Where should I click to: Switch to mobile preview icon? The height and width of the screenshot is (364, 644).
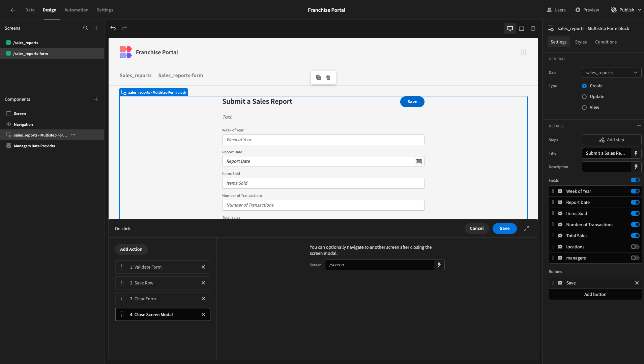coord(533,29)
